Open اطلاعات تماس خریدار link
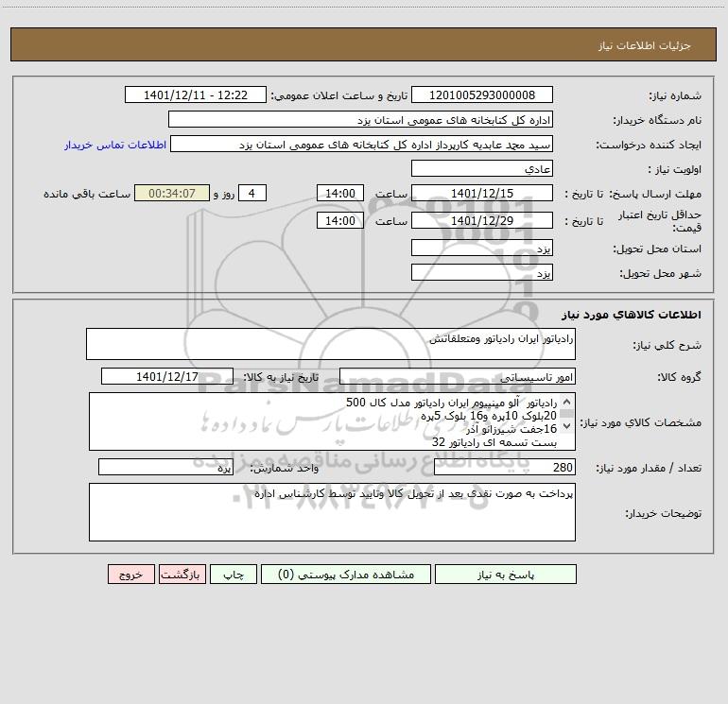Image resolution: width=728 pixels, height=704 pixels. click(115, 145)
